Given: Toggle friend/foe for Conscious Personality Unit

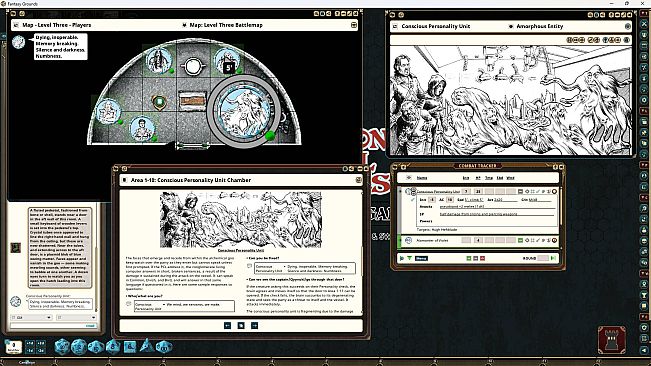Looking at the screenshot, I should click(x=520, y=191).
